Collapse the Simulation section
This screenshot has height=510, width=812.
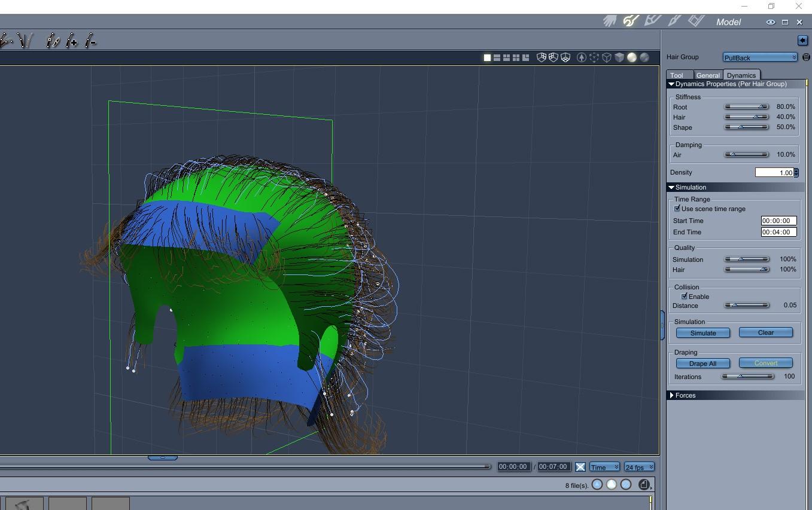click(671, 187)
